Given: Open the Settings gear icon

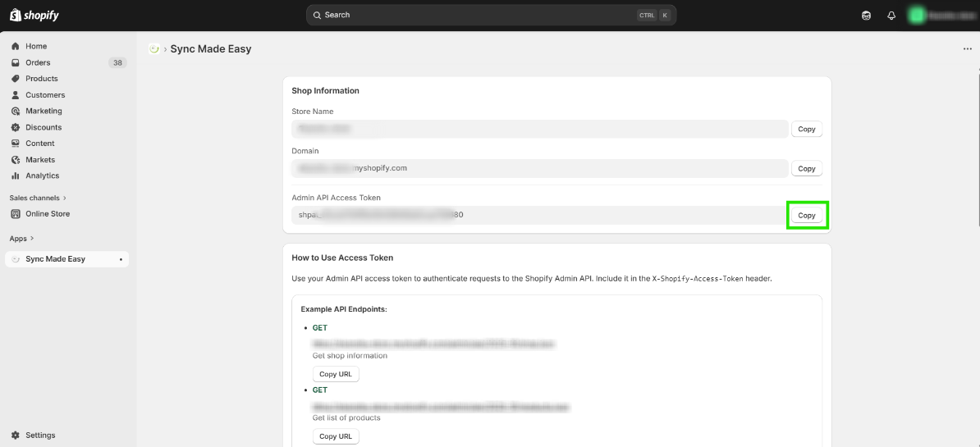Looking at the screenshot, I should (x=16, y=436).
